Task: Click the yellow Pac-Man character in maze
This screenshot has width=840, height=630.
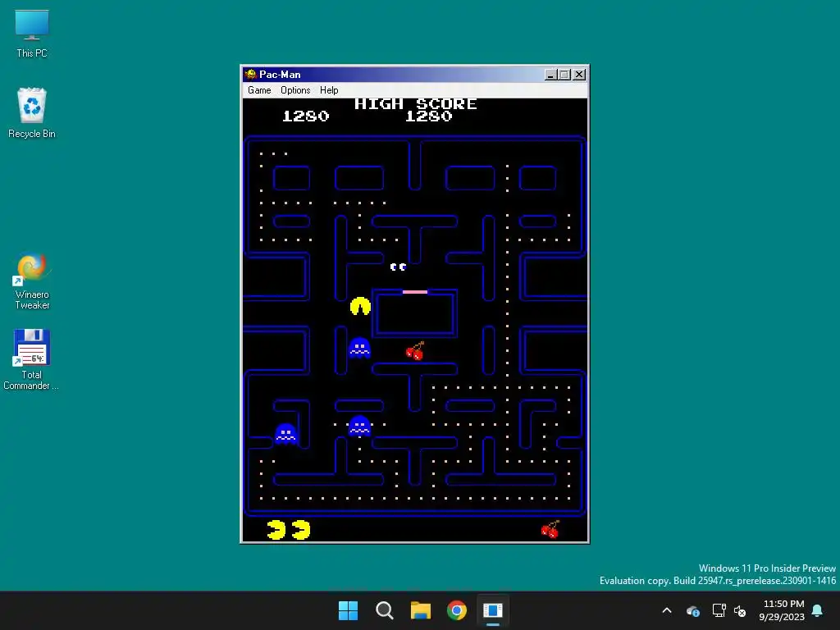Action: coord(360,306)
